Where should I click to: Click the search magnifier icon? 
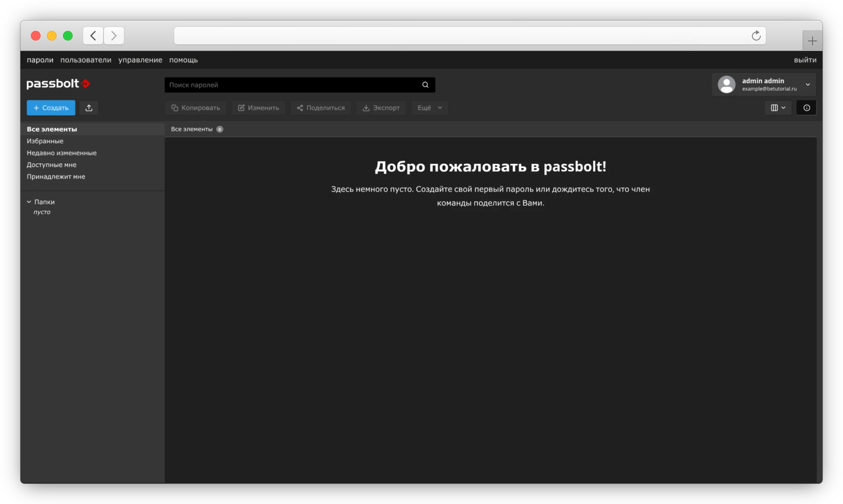click(x=425, y=85)
